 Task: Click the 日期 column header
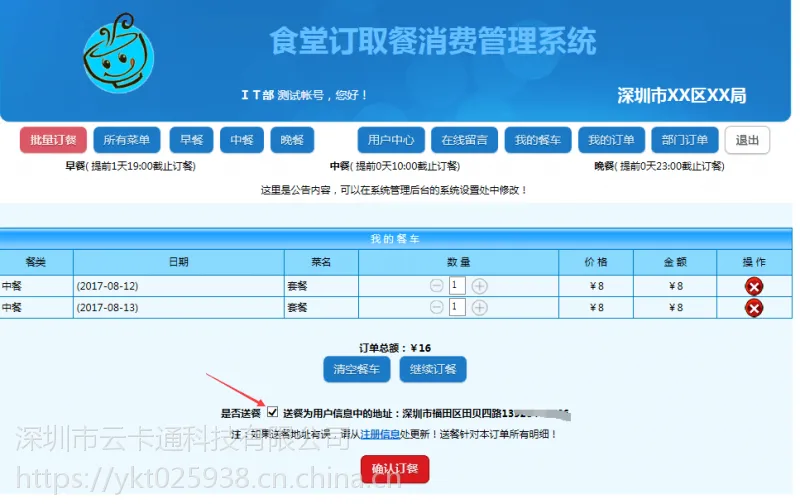pos(179,262)
